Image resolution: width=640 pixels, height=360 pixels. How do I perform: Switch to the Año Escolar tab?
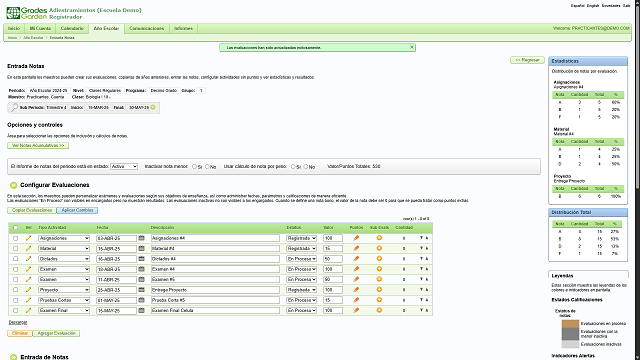click(106, 28)
